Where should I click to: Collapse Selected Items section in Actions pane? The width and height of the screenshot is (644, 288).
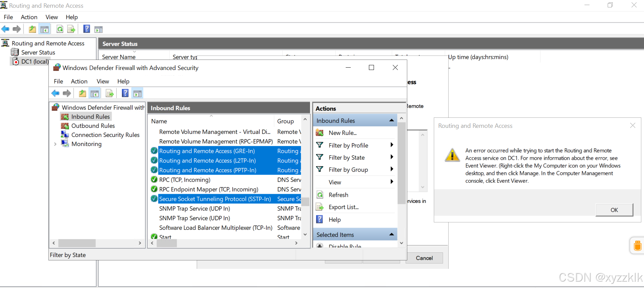(x=391, y=235)
